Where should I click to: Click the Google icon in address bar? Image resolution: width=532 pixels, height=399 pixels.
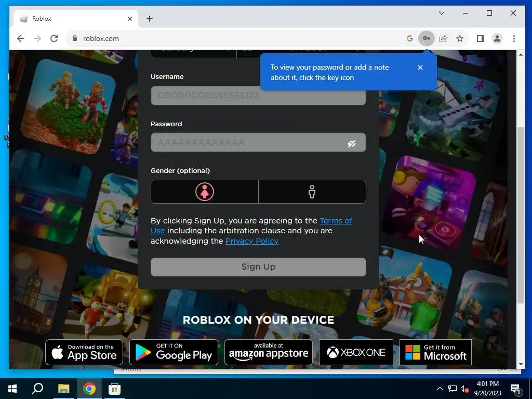(x=409, y=38)
